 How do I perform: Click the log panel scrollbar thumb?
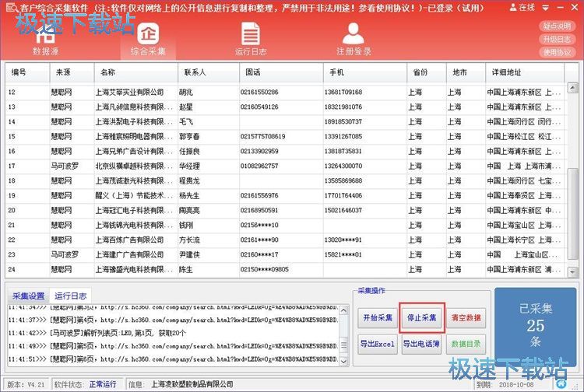tap(343, 345)
